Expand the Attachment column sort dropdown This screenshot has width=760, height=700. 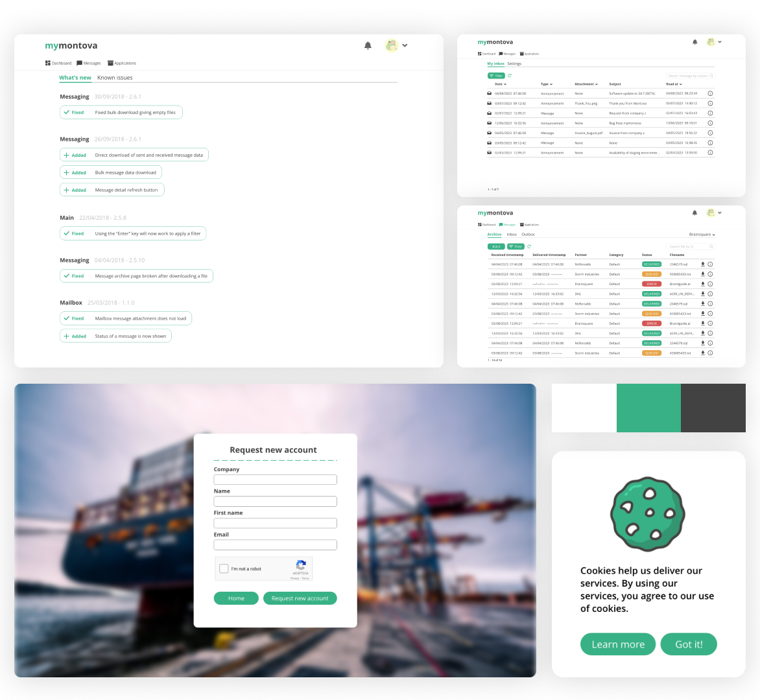[596, 84]
